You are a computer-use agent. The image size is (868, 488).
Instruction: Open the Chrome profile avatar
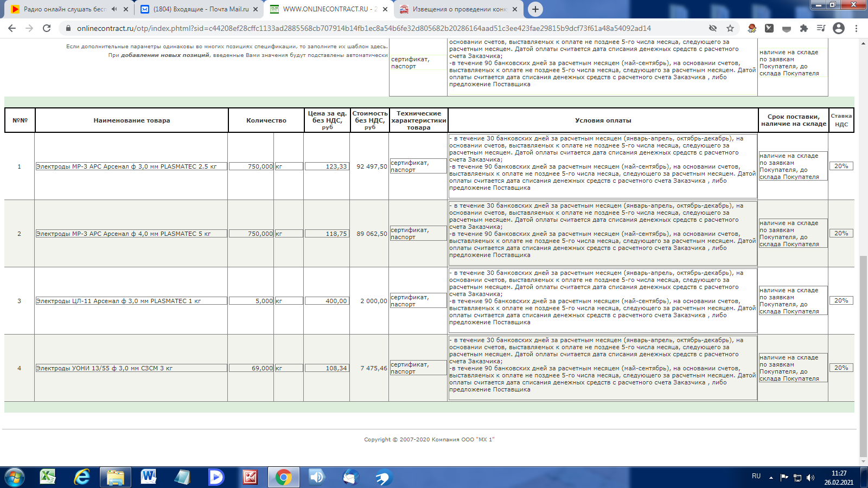point(839,28)
